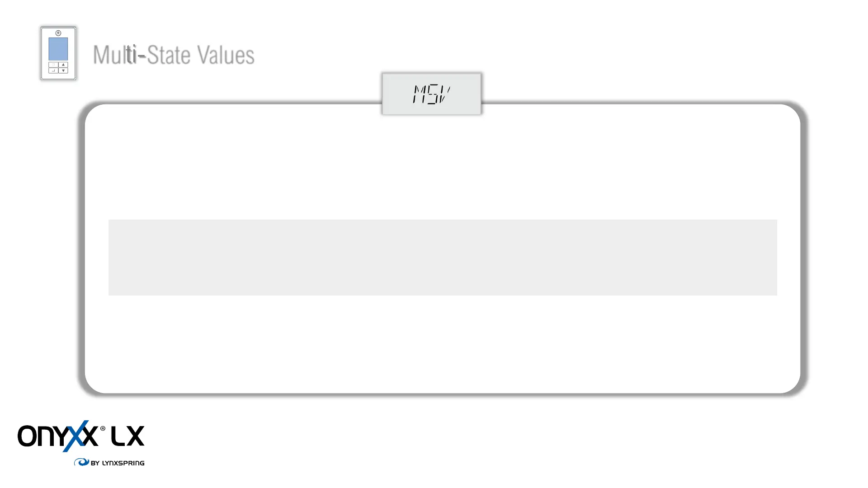Click the blue thermostat display screen

(58, 49)
